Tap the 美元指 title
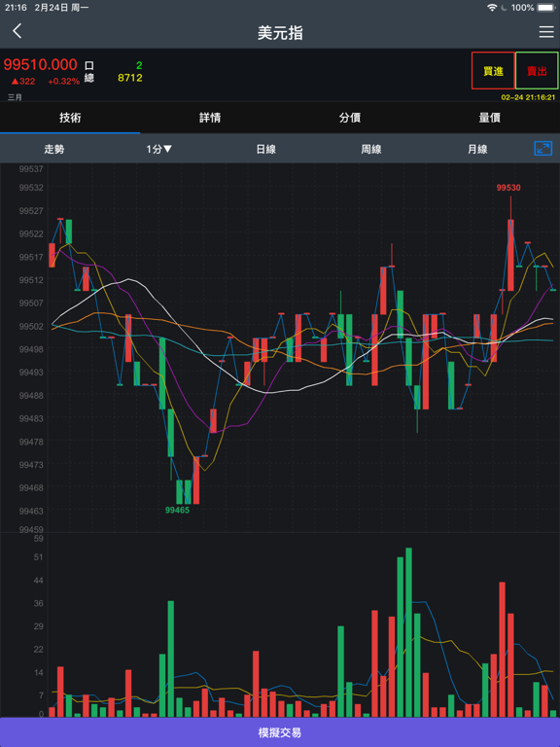 [x=280, y=32]
